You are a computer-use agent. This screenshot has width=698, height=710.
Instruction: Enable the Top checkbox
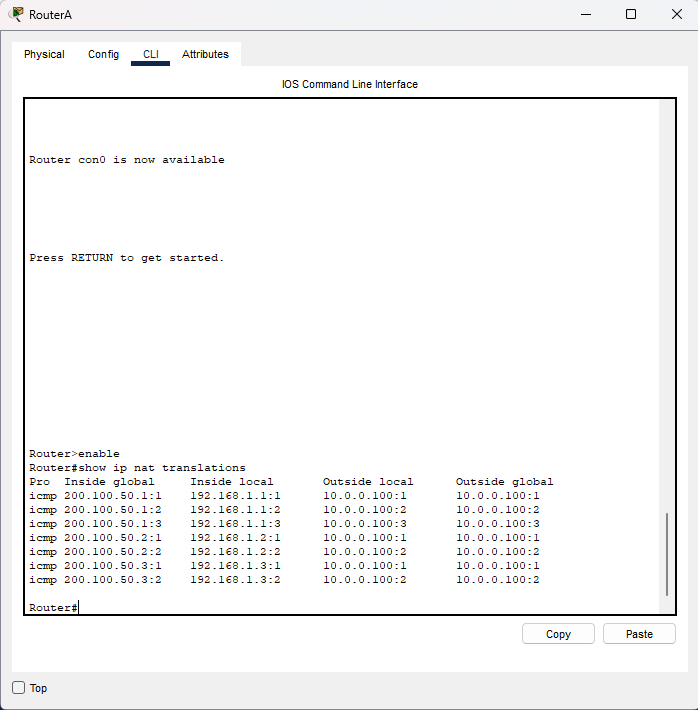[x=19, y=688]
